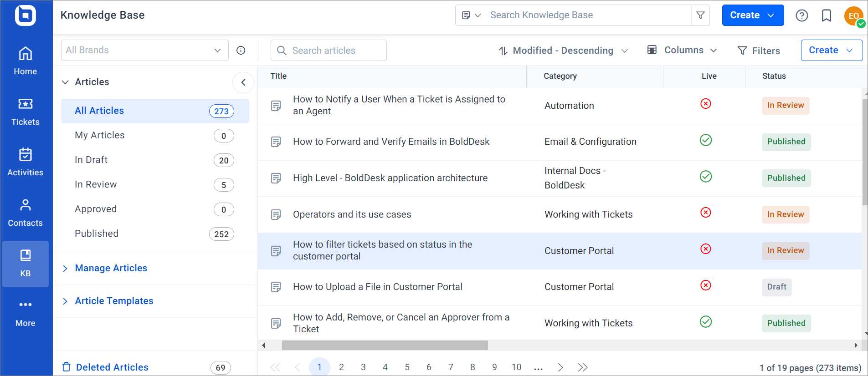This screenshot has height=376, width=868.
Task: Open article How to Forward and Verify Emails in BoldDesk
Action: [x=391, y=142]
